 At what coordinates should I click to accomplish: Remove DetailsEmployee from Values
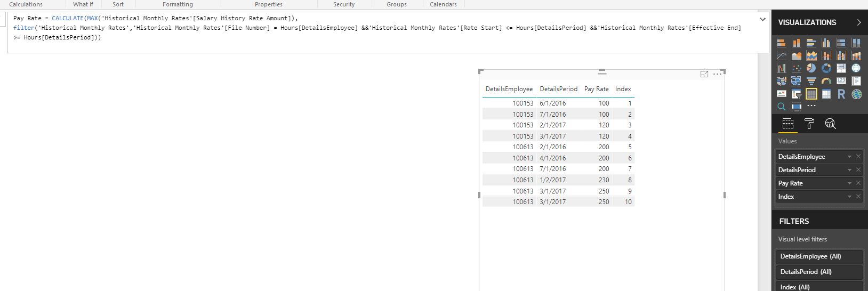pyautogui.click(x=858, y=157)
